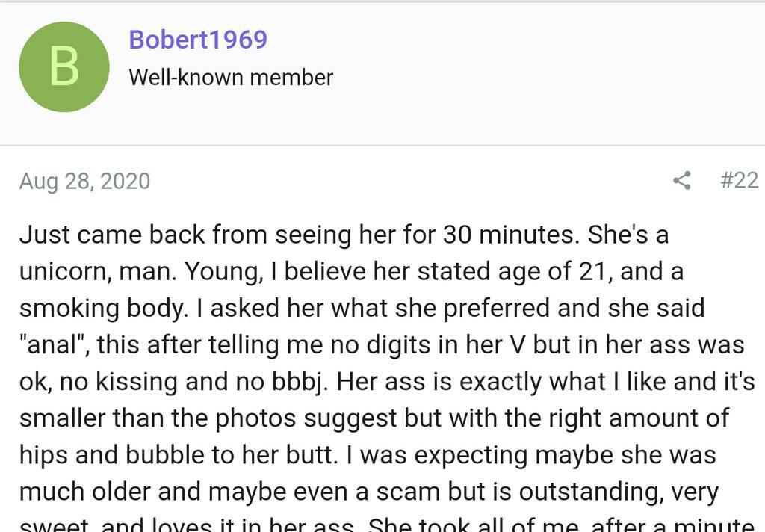Screen dimensions: 765x532
Task: Open the Bobert1969 username profile link
Action: pos(198,40)
